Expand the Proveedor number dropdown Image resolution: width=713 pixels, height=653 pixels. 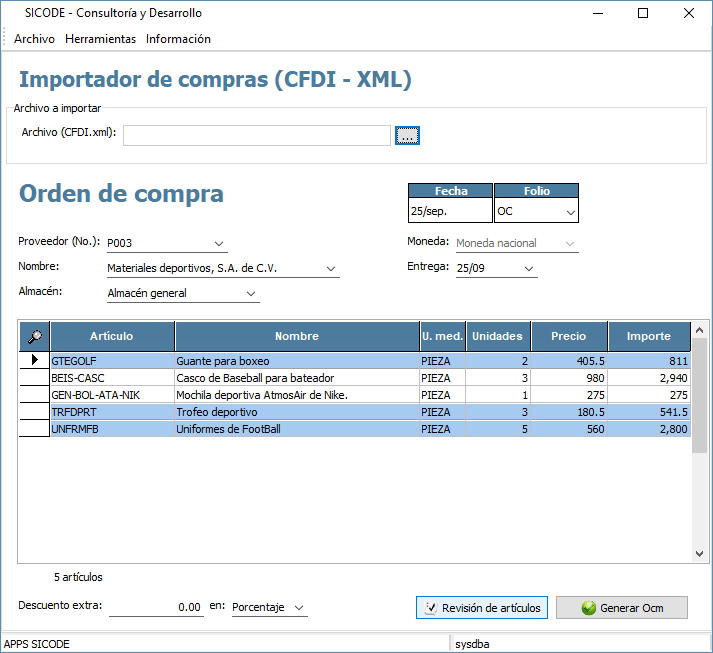point(219,243)
